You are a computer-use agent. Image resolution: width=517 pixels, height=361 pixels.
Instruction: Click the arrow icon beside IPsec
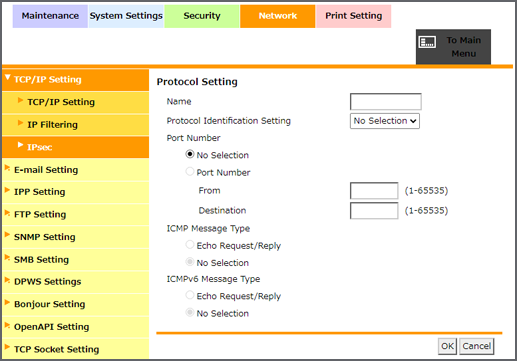coord(20,145)
